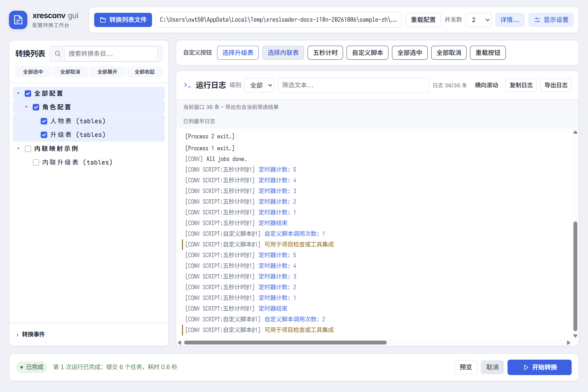Screen dimensions: 588x392
Task: Click the log's vertical scrollbar thumb
Action: tap(575, 276)
